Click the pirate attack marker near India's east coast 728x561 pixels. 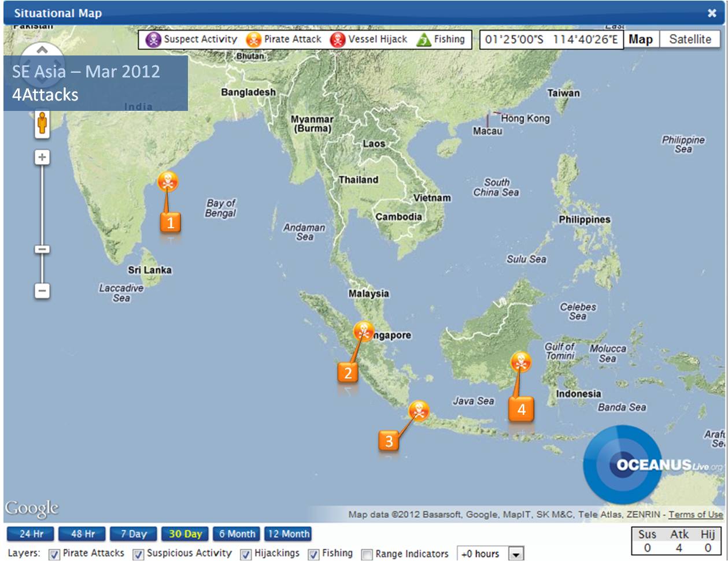tap(168, 182)
